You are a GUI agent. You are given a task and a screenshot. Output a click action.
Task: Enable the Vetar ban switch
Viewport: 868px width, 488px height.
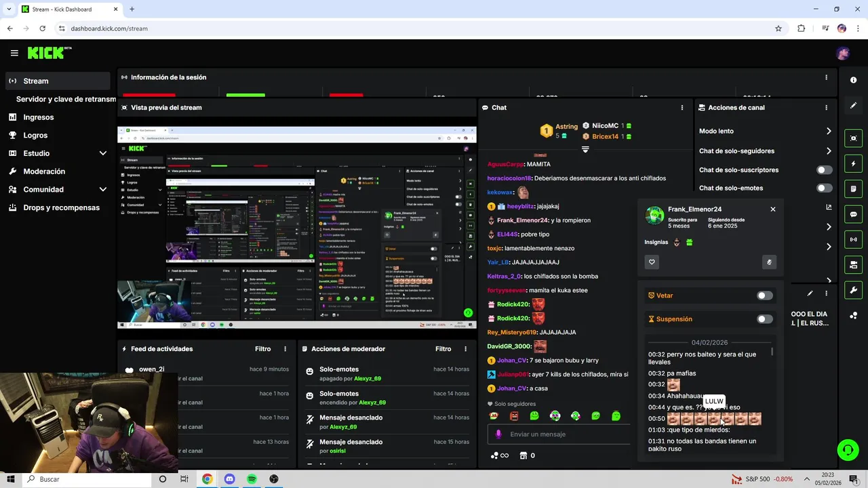coord(765,296)
